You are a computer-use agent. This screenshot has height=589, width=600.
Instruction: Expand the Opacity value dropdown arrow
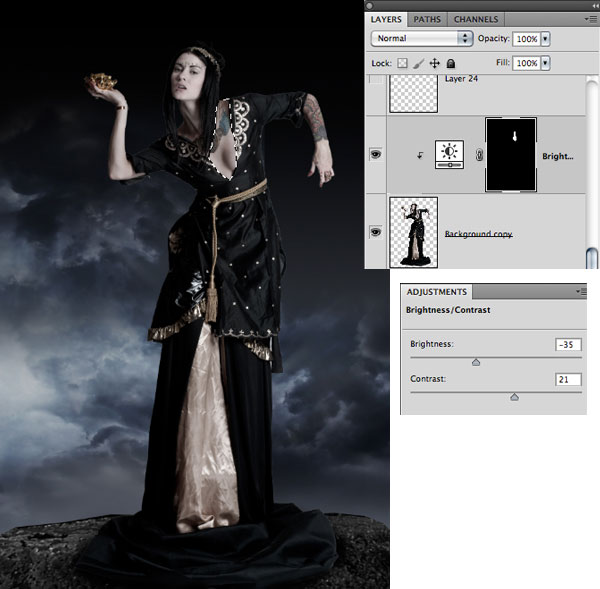pyautogui.click(x=545, y=38)
